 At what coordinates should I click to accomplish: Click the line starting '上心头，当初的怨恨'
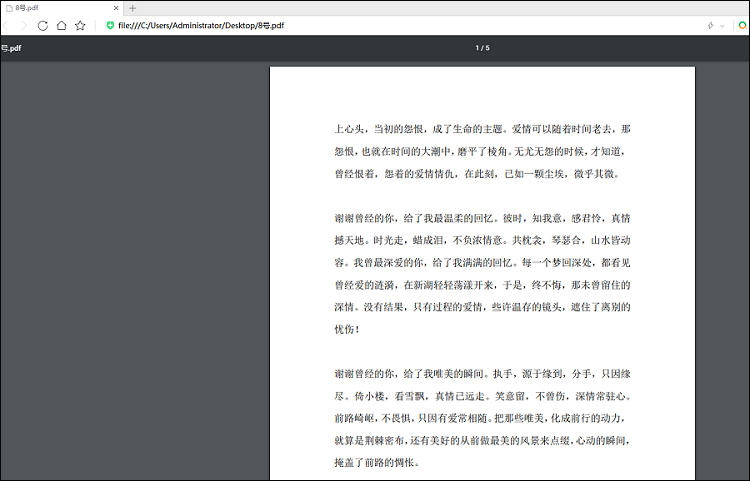click(x=482, y=129)
